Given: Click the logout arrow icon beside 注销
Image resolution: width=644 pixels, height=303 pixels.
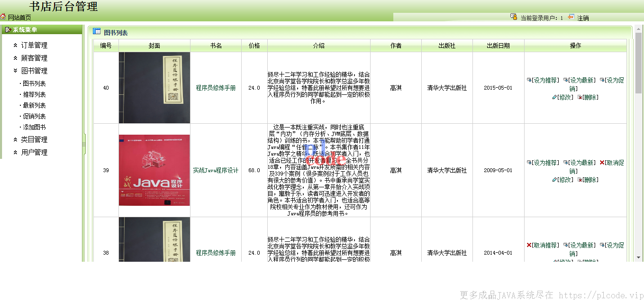Looking at the screenshot, I should (571, 17).
